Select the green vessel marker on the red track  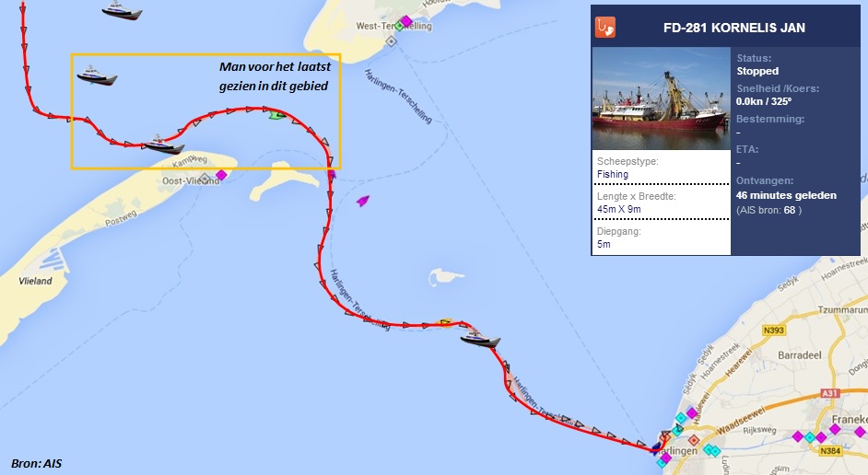pyautogui.click(x=277, y=114)
